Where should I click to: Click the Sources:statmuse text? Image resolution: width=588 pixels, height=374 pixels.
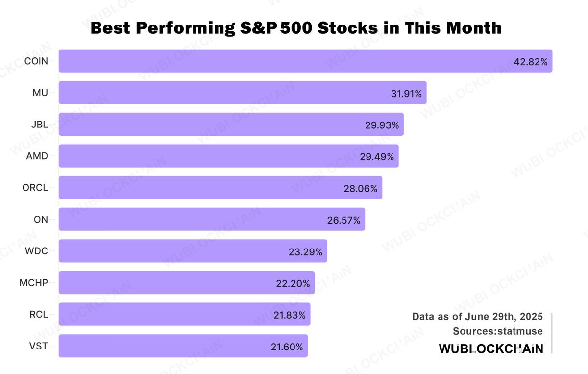(497, 331)
